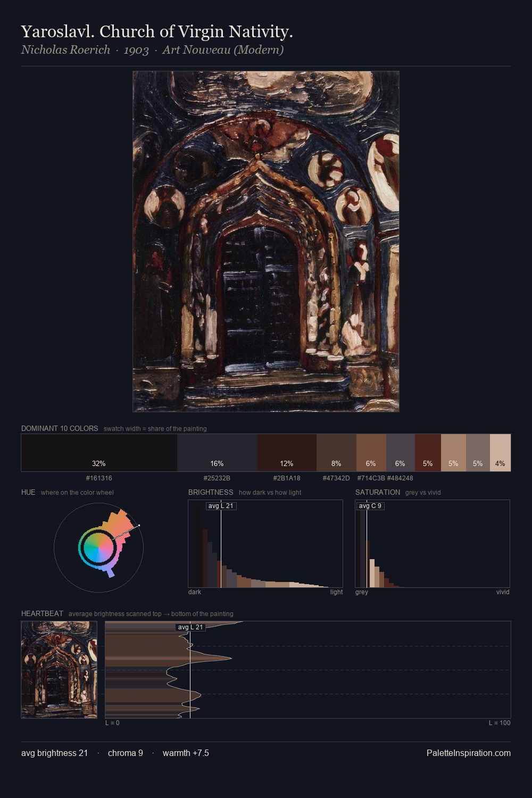Click the 'avg L 21' brightness label
Image resolution: width=532 pixels, height=798 pixels.
coord(221,506)
